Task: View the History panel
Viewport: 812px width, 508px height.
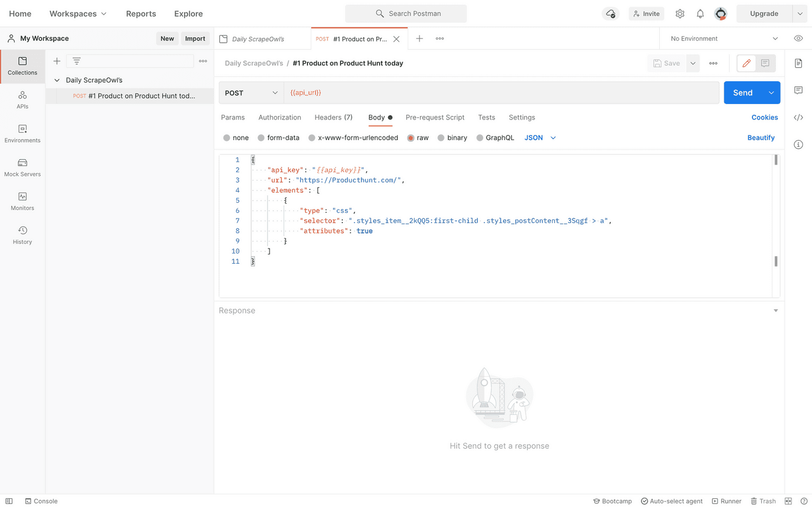Action: [22, 235]
